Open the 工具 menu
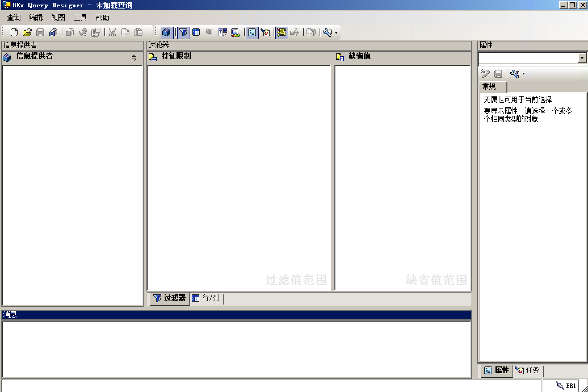This screenshot has height=392, width=588. point(80,18)
